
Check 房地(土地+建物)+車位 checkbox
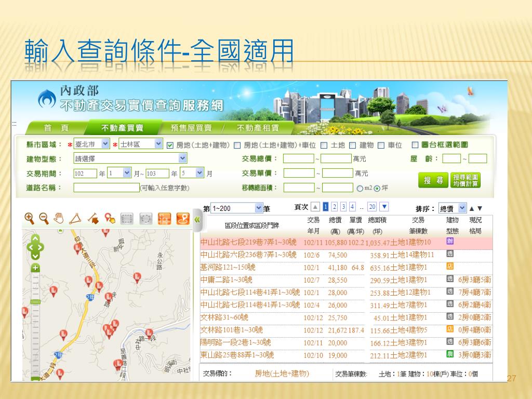(237, 145)
